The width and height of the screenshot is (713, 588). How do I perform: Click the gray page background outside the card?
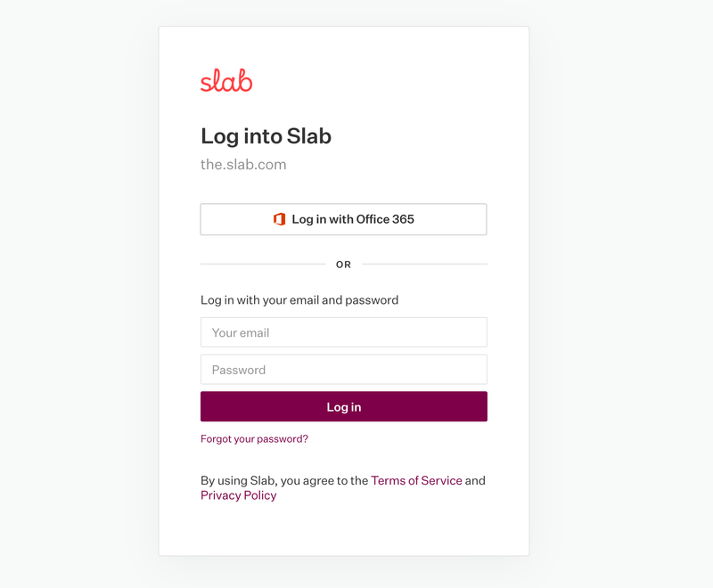pos(80,294)
